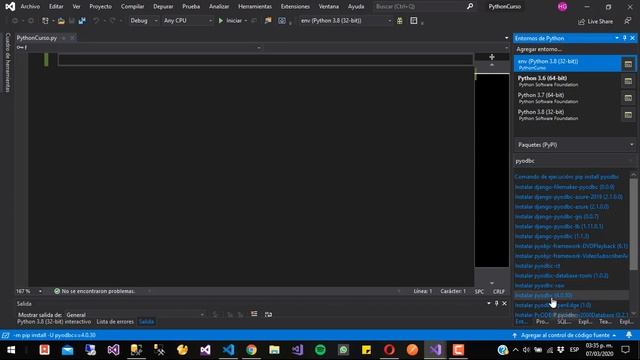Open the HG user account avatar
Image resolution: width=640 pixels, height=360 pixels.
coord(562,7)
